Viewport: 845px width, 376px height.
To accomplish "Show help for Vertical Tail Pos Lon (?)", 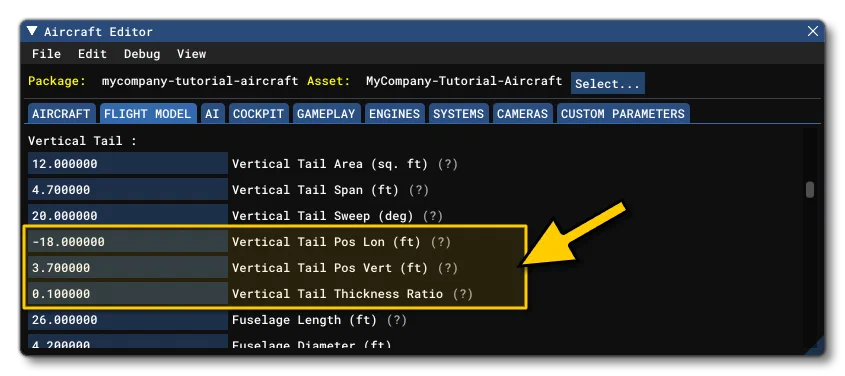I will coord(440,242).
